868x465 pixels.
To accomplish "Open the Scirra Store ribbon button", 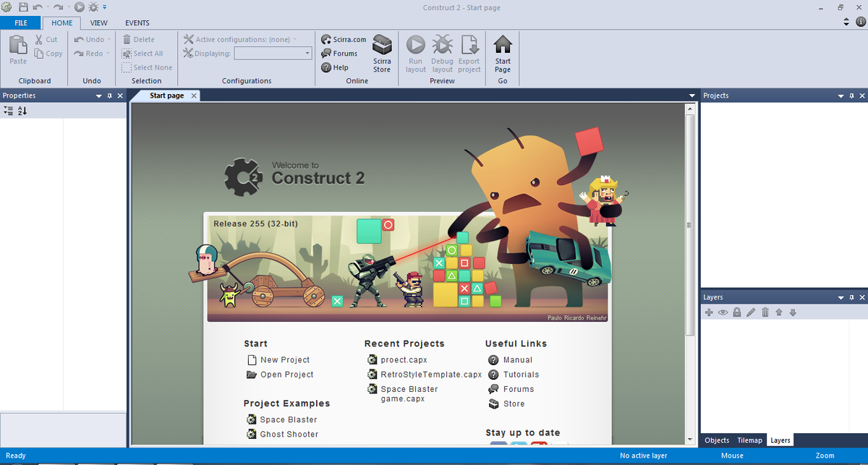I will tap(382, 54).
